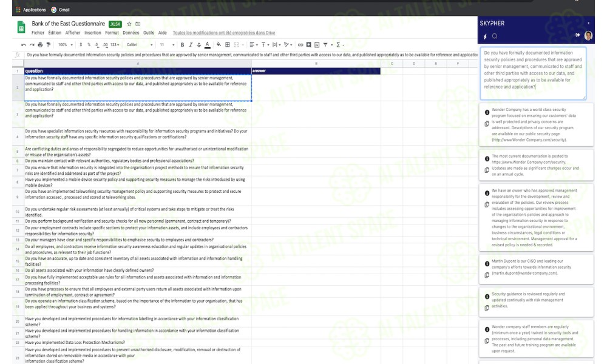This screenshot has height=364, width=607.
Task: Click the Skypher globe icon
Action: click(578, 35)
